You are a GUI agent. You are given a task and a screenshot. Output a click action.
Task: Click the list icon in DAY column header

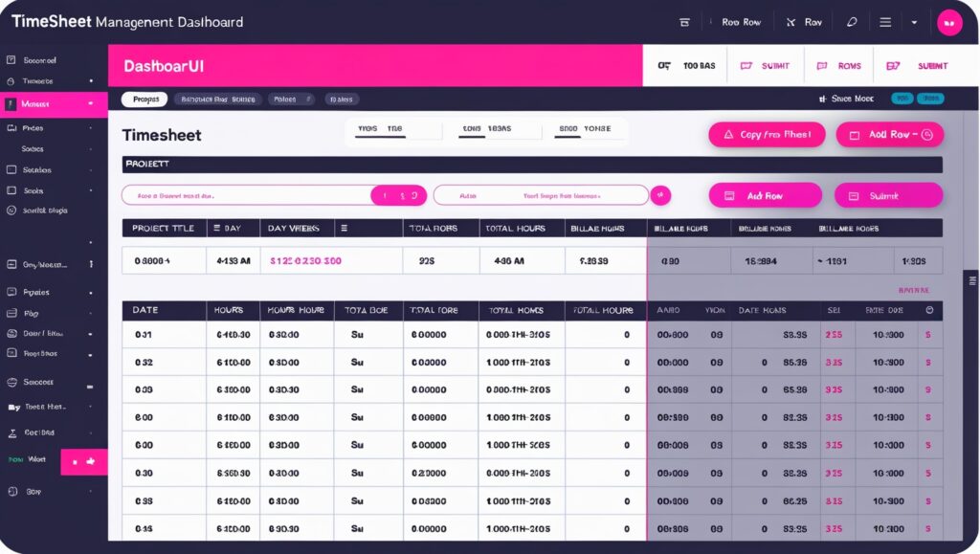pyautogui.click(x=217, y=228)
